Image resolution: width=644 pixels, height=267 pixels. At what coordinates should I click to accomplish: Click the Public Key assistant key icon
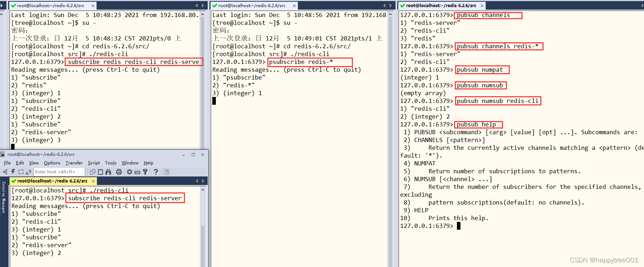click(145, 172)
